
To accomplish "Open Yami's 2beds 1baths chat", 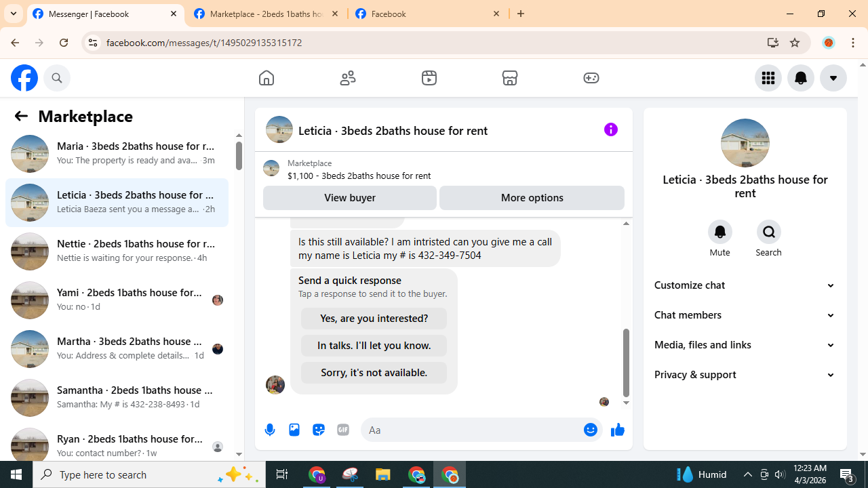I will pyautogui.click(x=117, y=300).
